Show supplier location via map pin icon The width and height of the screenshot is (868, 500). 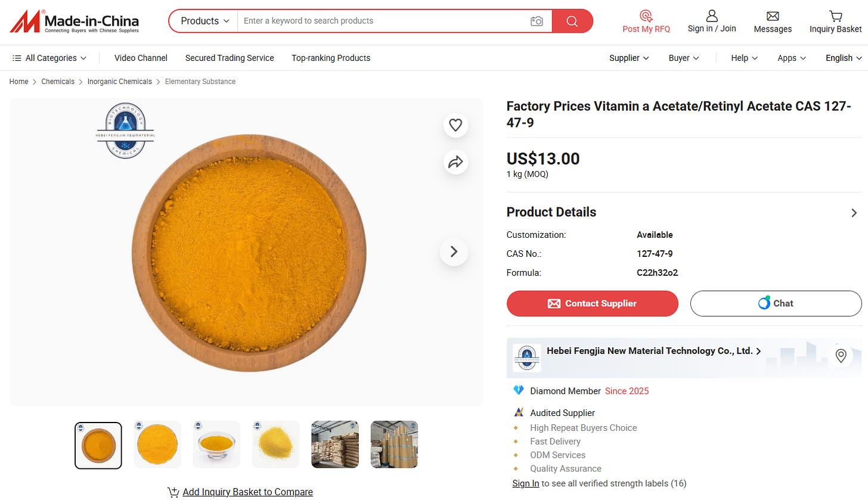tap(841, 356)
